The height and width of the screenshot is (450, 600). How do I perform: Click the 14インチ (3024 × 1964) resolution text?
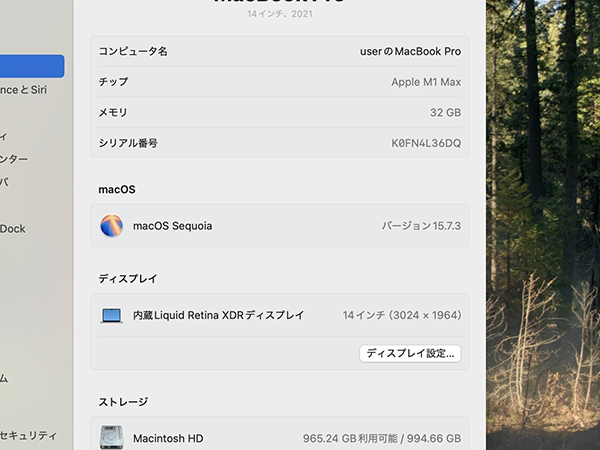pyautogui.click(x=401, y=315)
